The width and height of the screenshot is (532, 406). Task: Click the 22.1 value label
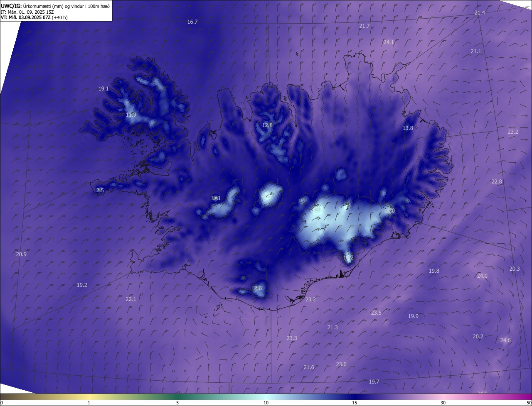[131, 299]
